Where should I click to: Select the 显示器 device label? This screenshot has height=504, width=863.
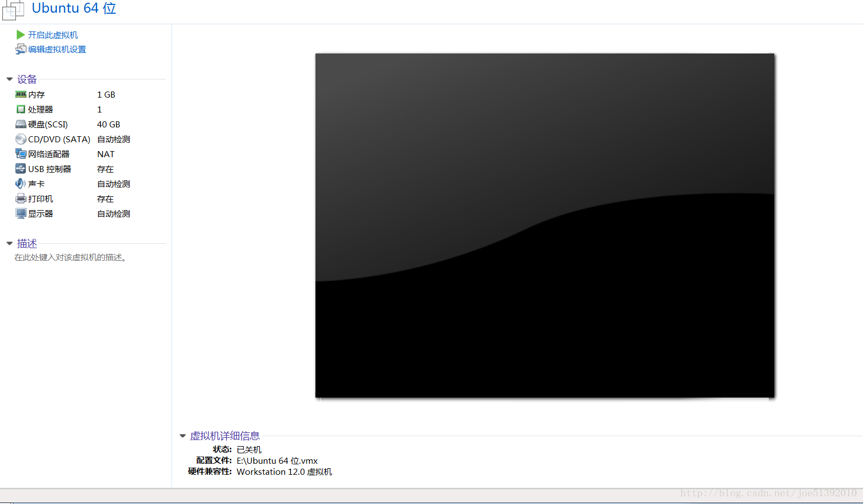click(40, 214)
